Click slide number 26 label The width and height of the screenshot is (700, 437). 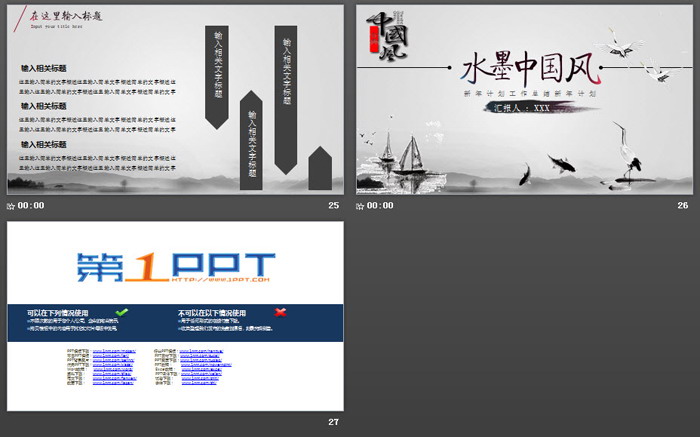click(x=683, y=205)
